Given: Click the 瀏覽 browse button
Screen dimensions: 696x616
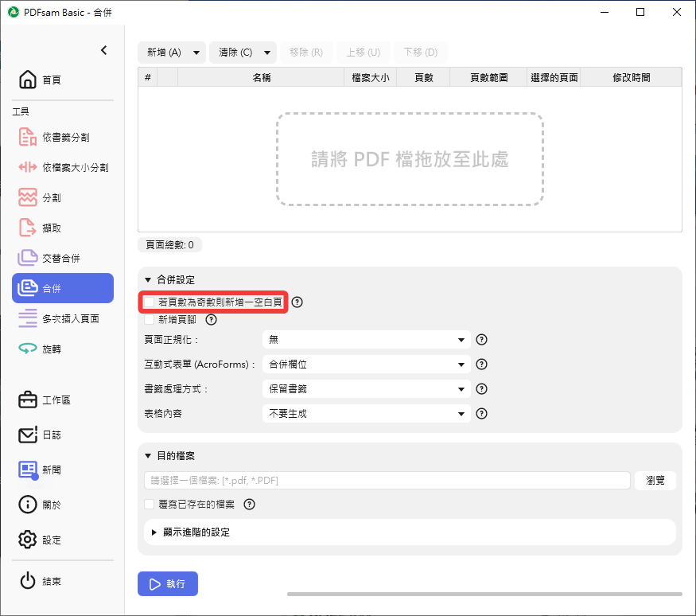Looking at the screenshot, I should click(655, 481).
